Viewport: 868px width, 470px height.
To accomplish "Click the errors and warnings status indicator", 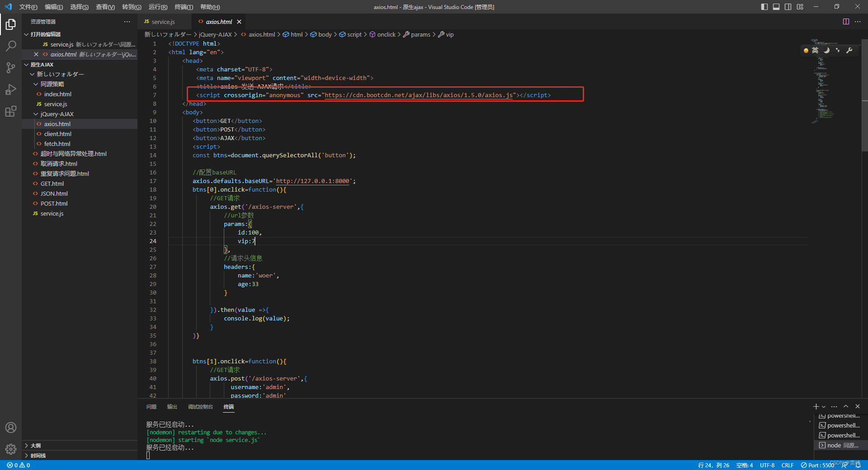I will (19, 465).
